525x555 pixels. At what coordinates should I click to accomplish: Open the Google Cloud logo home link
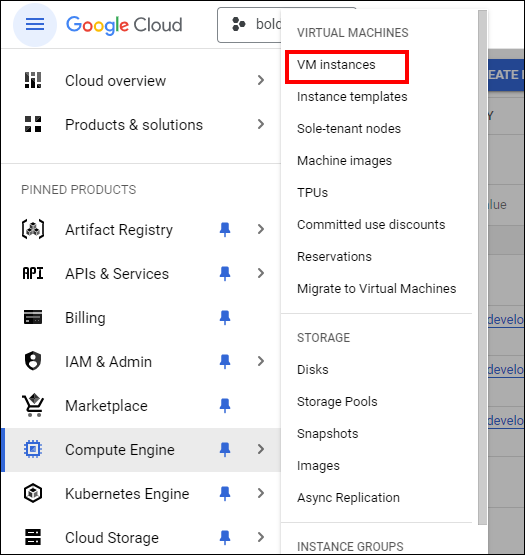click(x=124, y=25)
